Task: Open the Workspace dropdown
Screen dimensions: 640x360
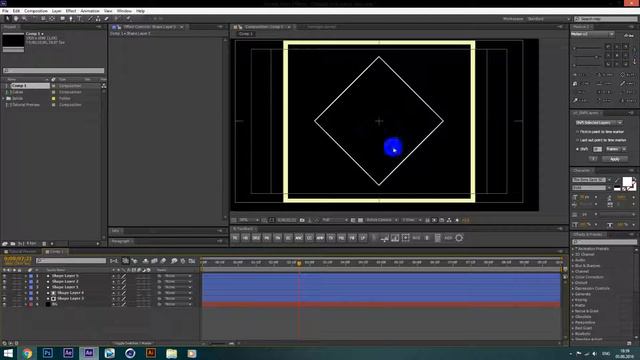Action: click(548, 19)
